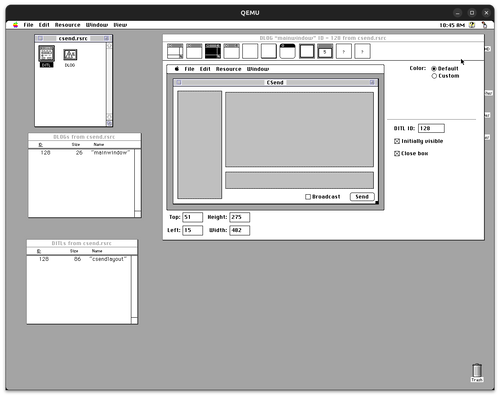Select the document-with-grow-box window style icon
This screenshot has height=397, width=500.
[175, 51]
